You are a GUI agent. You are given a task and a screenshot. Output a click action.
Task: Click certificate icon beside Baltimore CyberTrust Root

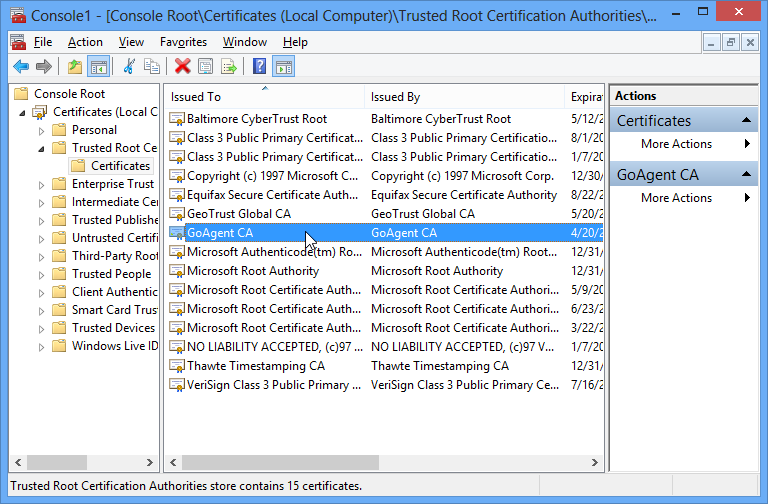pos(176,119)
